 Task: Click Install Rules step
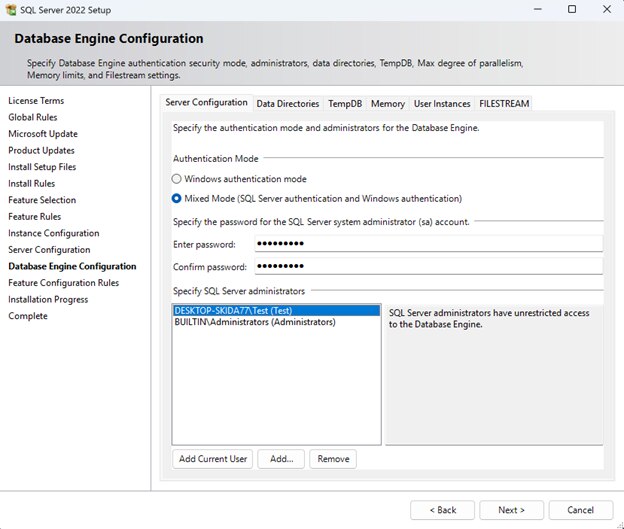point(31,183)
